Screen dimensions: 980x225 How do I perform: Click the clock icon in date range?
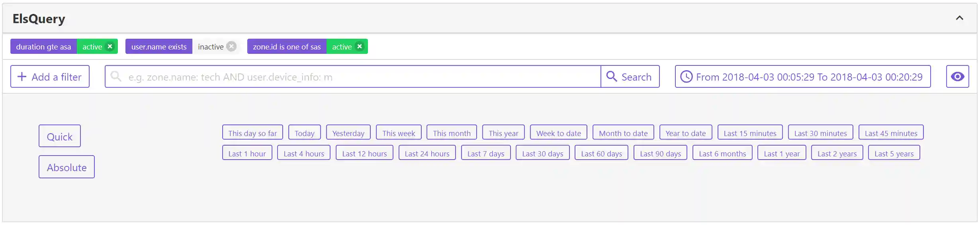(x=686, y=77)
